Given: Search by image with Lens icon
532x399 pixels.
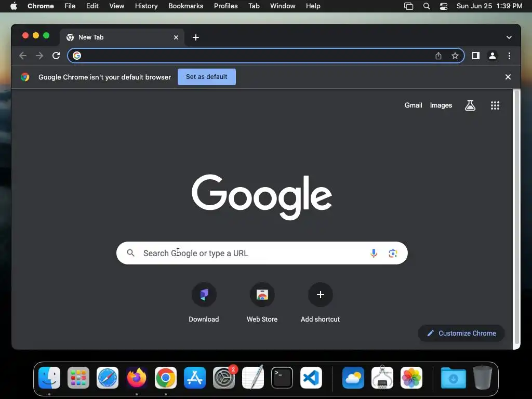Looking at the screenshot, I should tap(393, 253).
